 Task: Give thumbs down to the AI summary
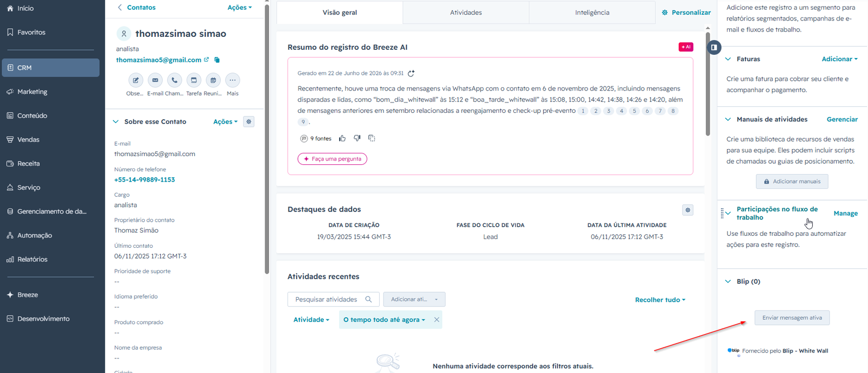coord(357,138)
